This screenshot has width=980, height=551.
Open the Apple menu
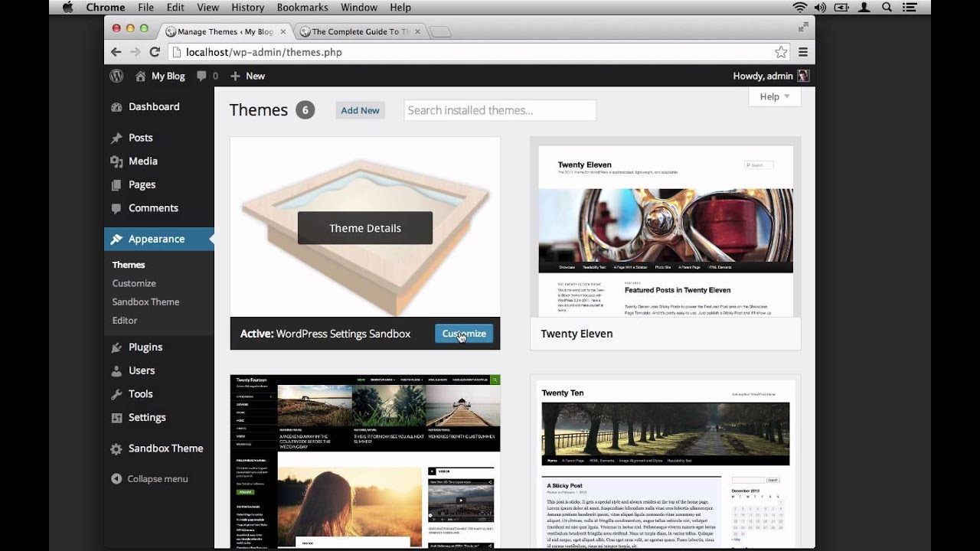(67, 8)
